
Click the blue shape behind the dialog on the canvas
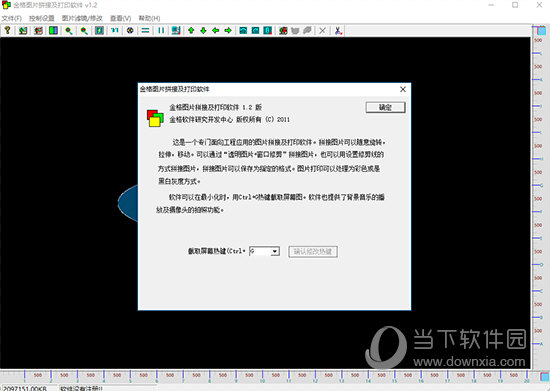coord(128,203)
